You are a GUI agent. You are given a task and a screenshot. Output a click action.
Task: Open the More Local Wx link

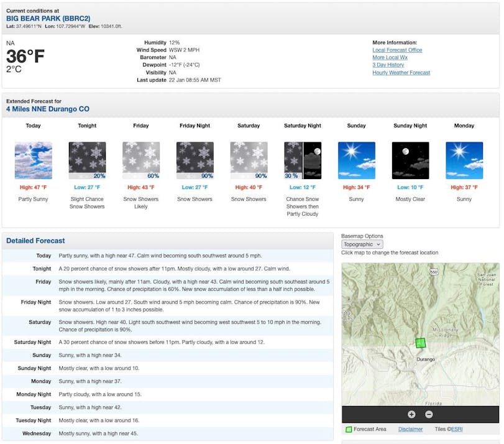coord(390,58)
